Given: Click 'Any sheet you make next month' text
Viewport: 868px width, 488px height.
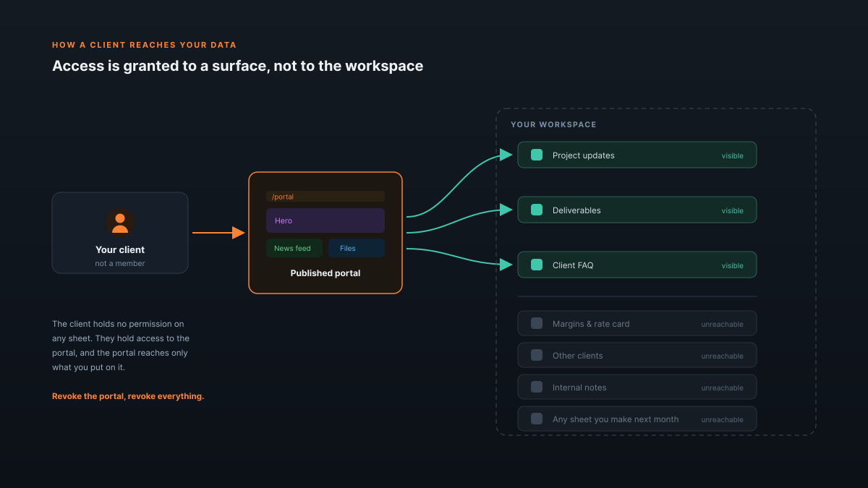Looking at the screenshot, I should (616, 419).
